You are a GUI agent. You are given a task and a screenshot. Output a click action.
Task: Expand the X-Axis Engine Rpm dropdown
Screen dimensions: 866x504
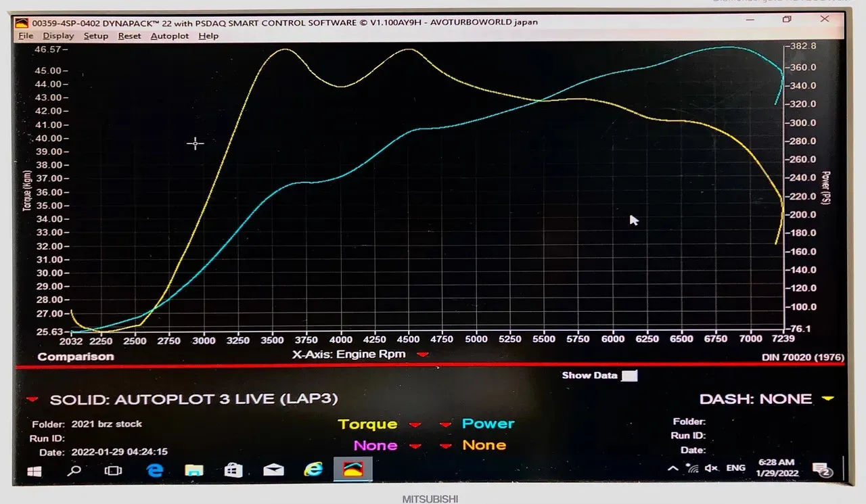(423, 354)
